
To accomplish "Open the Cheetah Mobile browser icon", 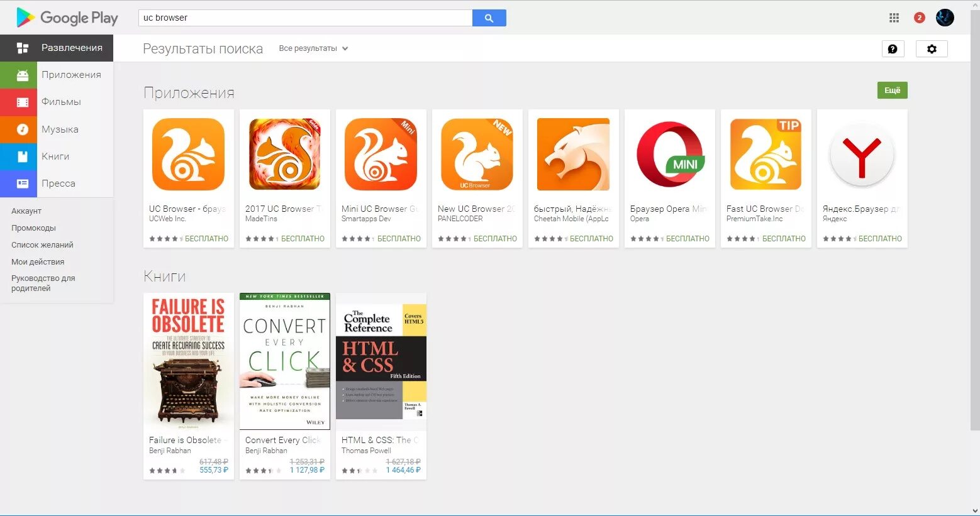I will tap(573, 154).
